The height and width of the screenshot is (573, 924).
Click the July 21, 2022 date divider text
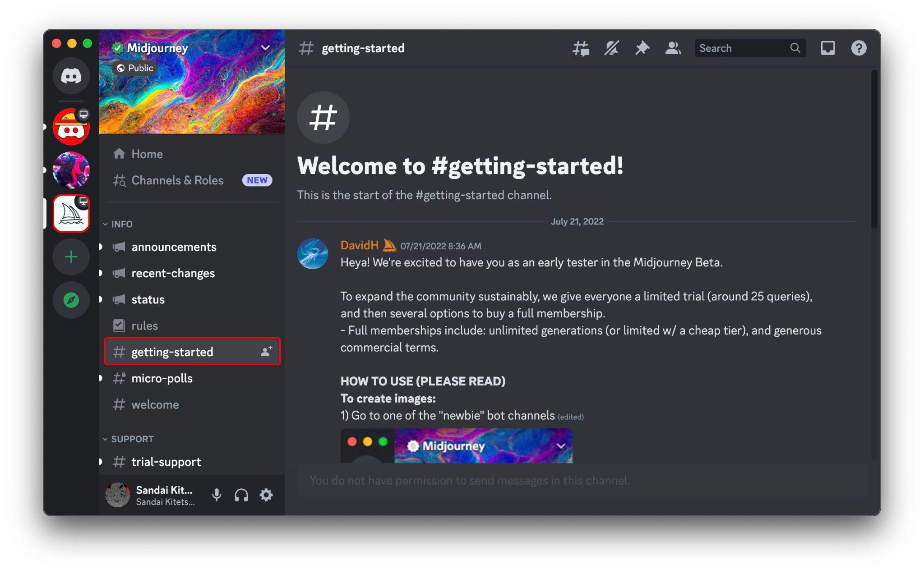[577, 221]
